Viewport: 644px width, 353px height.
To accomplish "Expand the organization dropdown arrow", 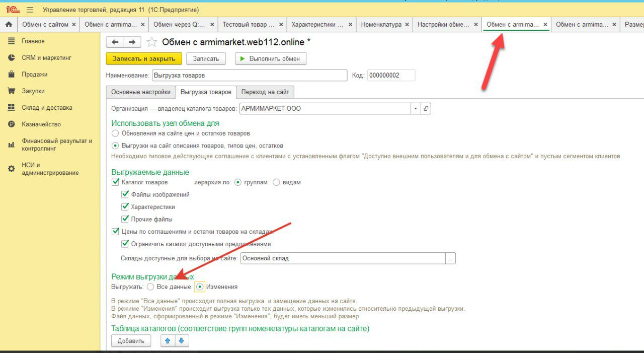I will [x=416, y=108].
